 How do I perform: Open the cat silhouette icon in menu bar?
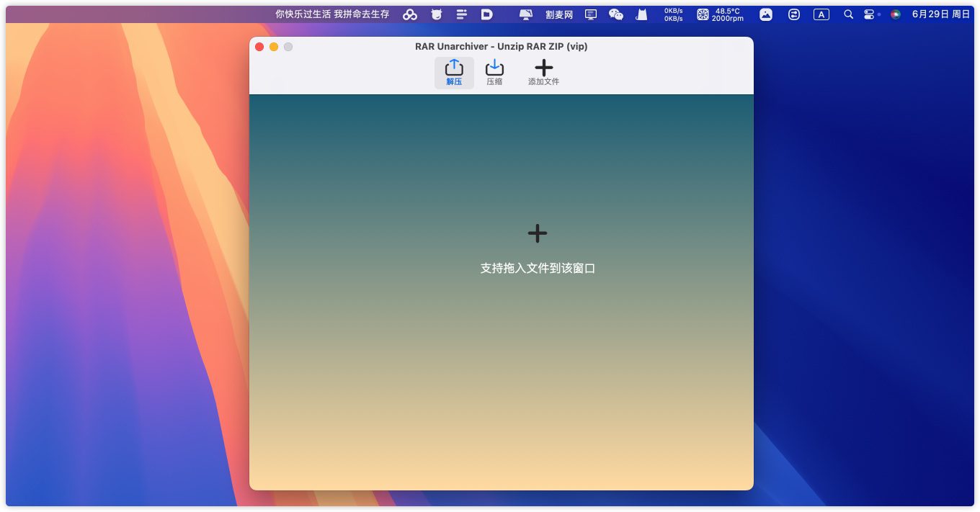(641, 14)
